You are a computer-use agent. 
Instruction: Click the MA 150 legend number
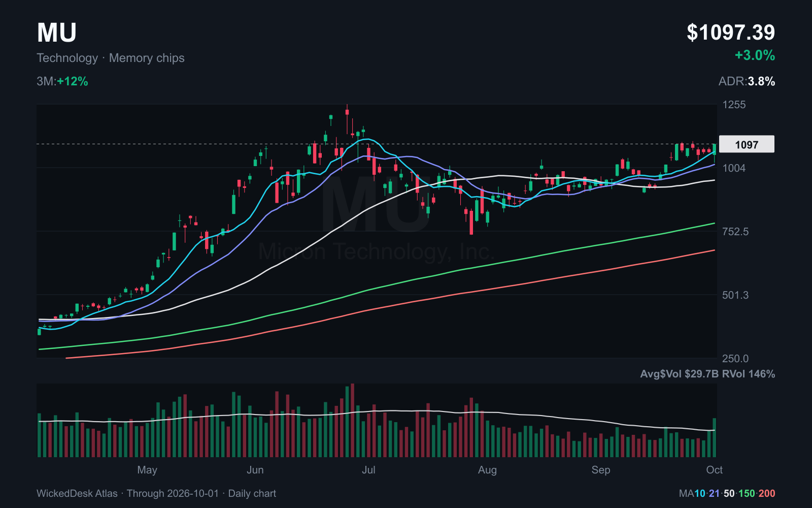click(747, 493)
